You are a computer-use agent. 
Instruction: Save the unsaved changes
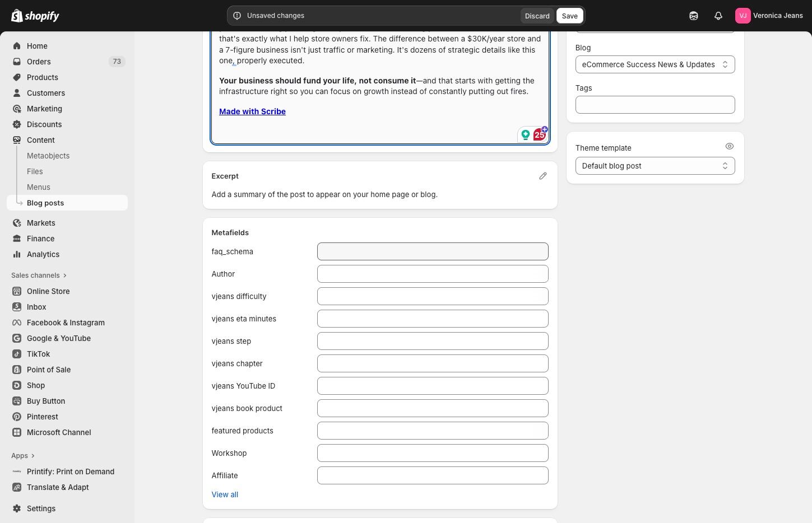click(569, 16)
